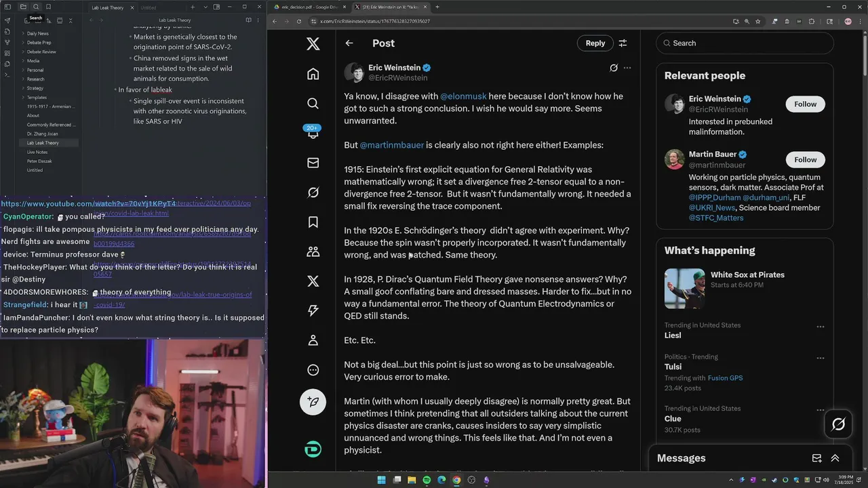Click X search input field

pyautogui.click(x=745, y=43)
